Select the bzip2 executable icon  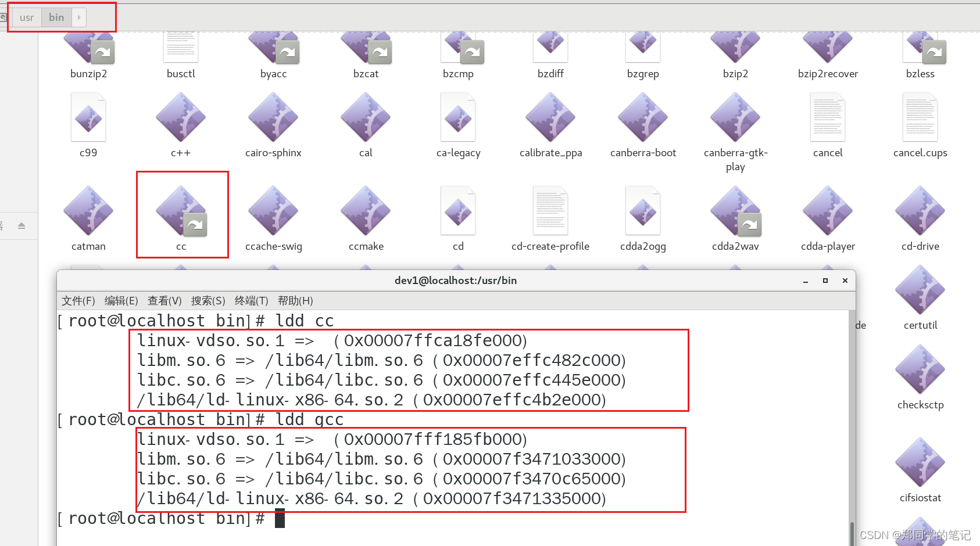[735, 48]
